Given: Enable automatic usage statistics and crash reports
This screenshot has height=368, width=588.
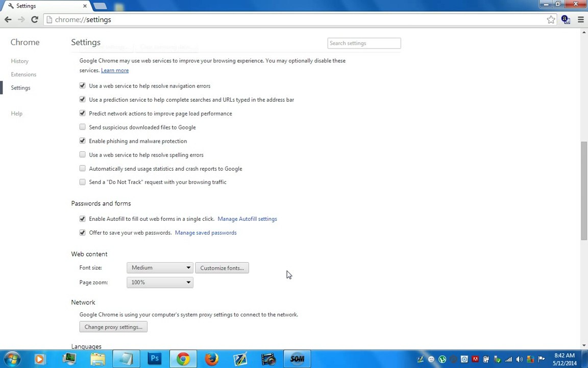Looking at the screenshot, I should click(83, 168).
